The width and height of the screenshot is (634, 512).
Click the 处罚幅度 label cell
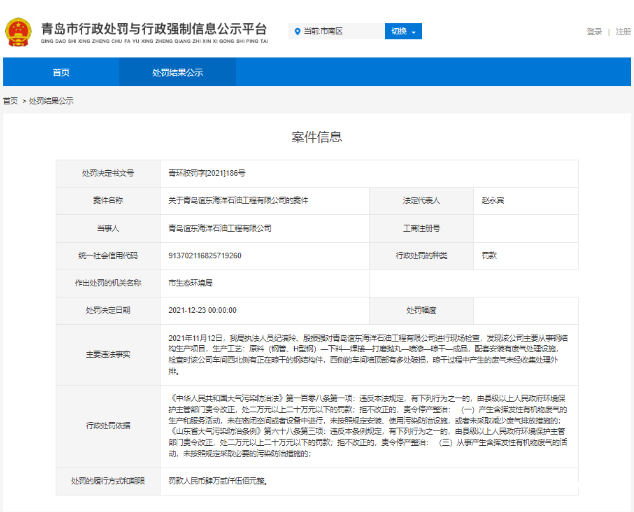421,311
